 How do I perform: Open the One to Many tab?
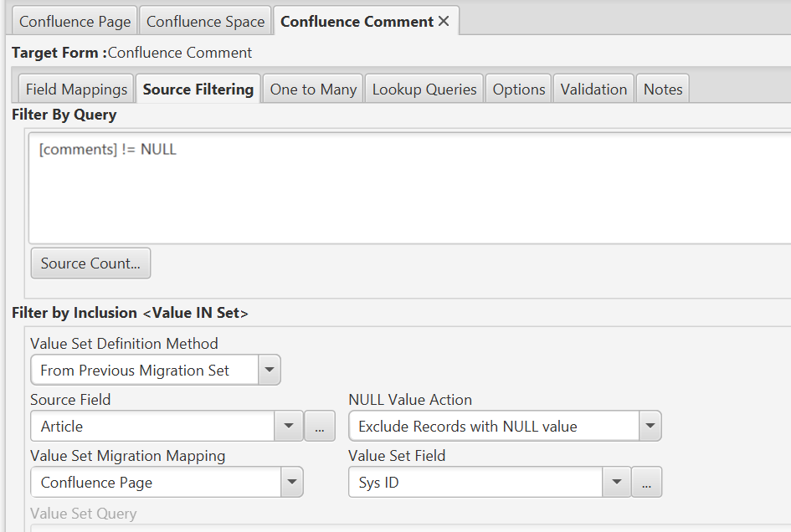[x=313, y=90]
